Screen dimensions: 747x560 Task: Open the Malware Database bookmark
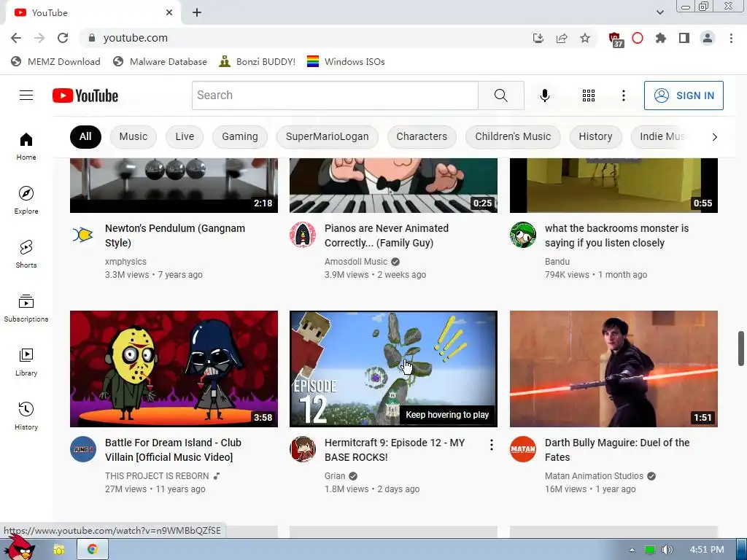tap(160, 61)
